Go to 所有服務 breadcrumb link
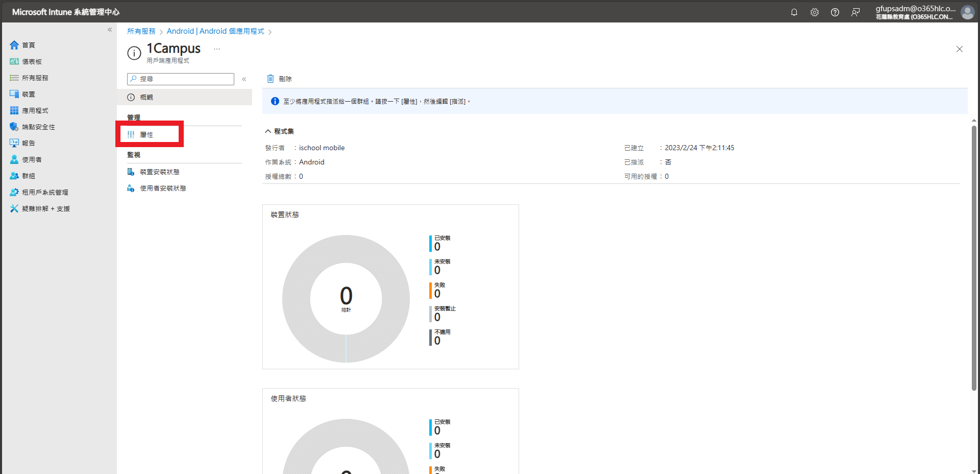This screenshot has width=980, height=474. point(141,31)
